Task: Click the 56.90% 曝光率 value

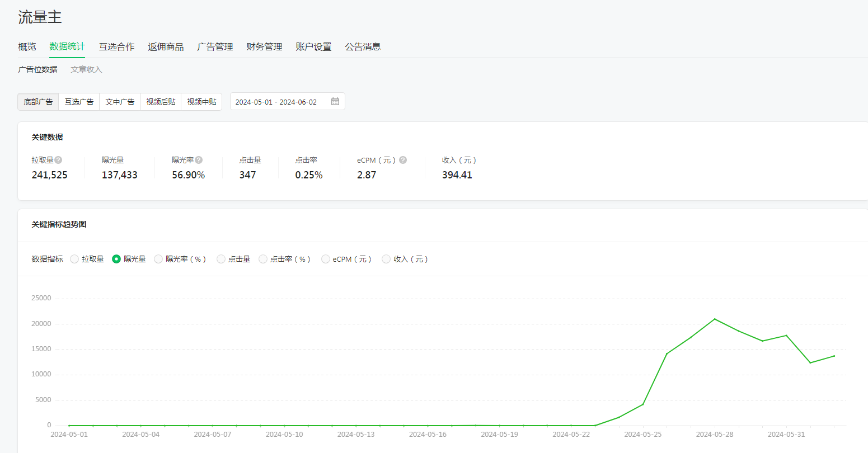Action: tap(188, 175)
